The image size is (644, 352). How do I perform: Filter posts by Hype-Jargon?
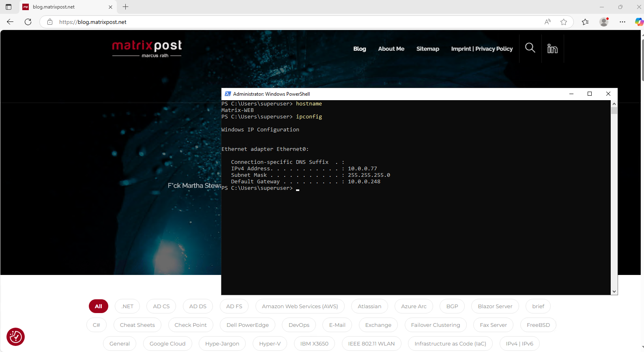[x=222, y=343]
